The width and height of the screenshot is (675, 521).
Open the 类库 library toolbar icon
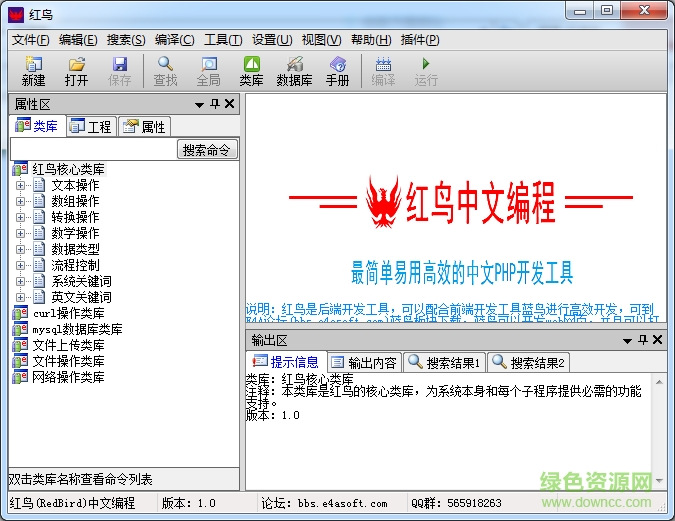[x=251, y=71]
